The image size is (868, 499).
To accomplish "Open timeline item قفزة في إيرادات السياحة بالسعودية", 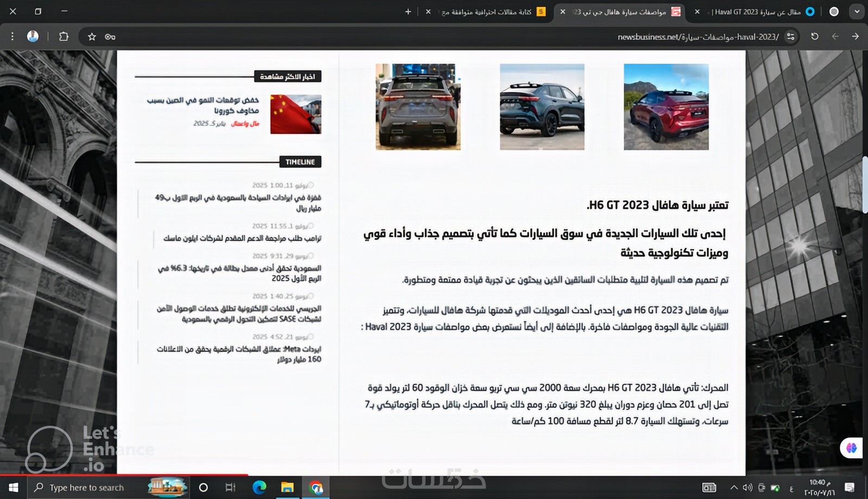I will click(238, 203).
